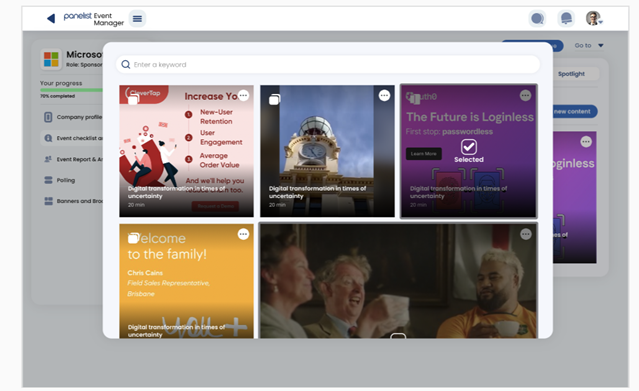
Task: Click the Company profile sidebar icon
Action: coord(48,117)
